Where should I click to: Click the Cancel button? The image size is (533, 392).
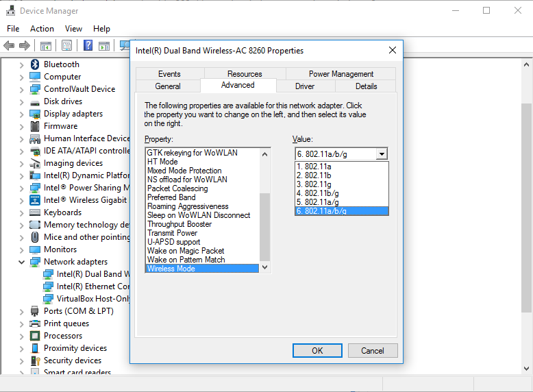click(x=373, y=350)
